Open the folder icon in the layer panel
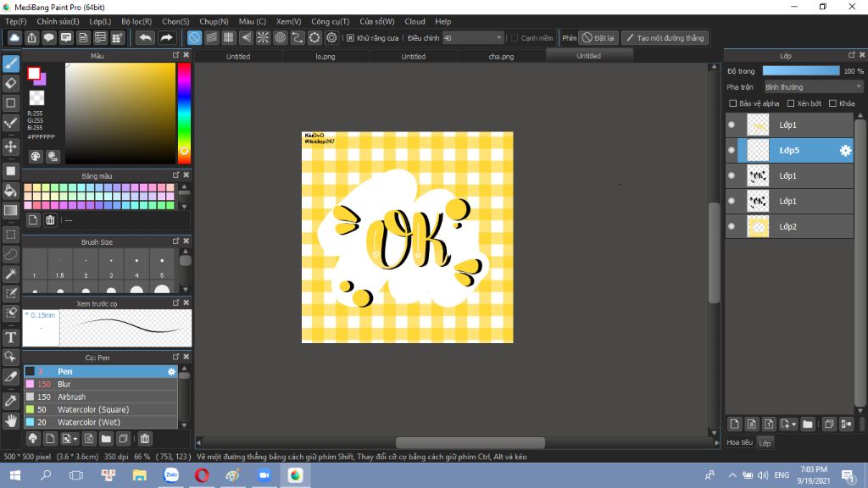868x488 pixels. (808, 424)
